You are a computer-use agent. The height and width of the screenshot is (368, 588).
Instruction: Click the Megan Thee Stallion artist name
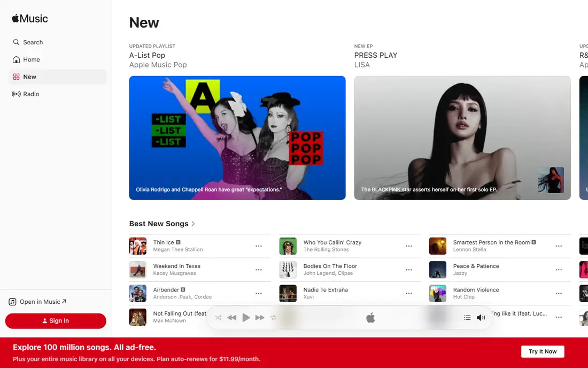178,249
